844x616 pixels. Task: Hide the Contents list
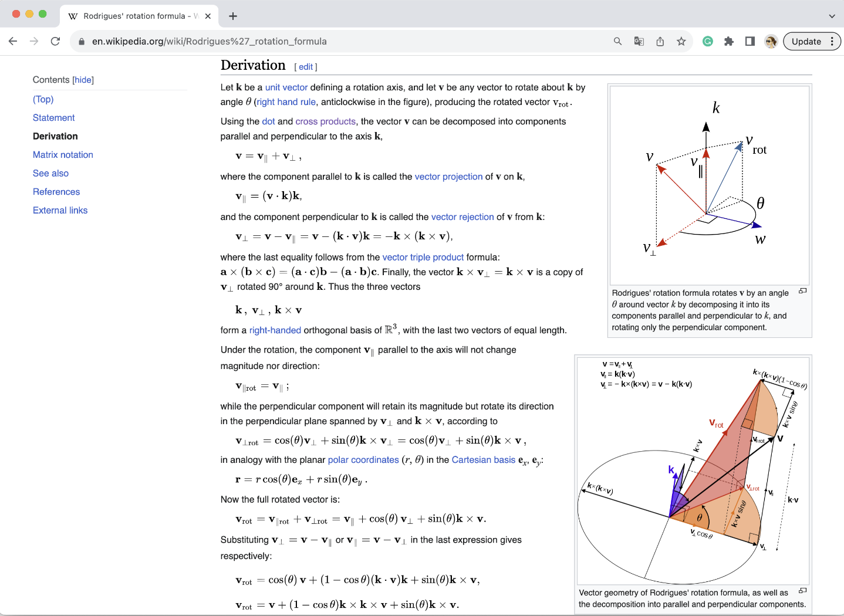tap(83, 79)
